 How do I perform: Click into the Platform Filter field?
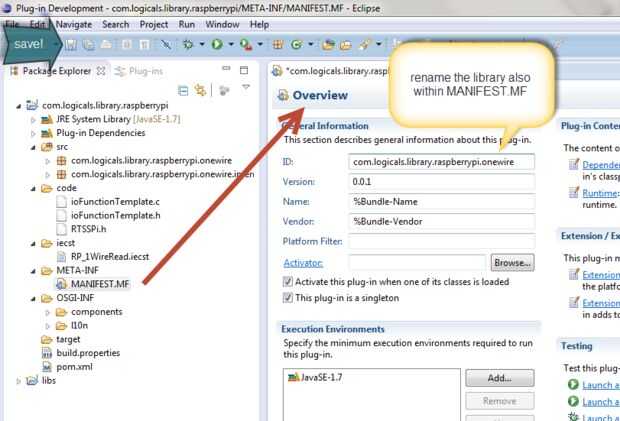click(441, 241)
